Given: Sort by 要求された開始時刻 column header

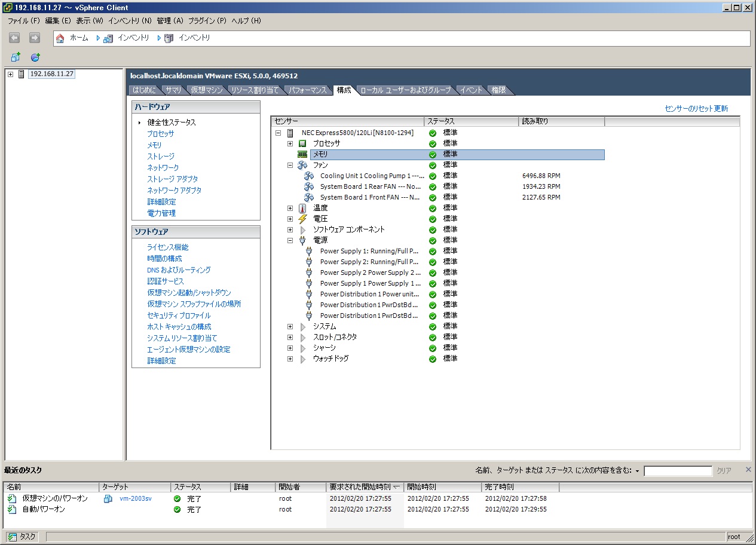Looking at the screenshot, I should (365, 487).
